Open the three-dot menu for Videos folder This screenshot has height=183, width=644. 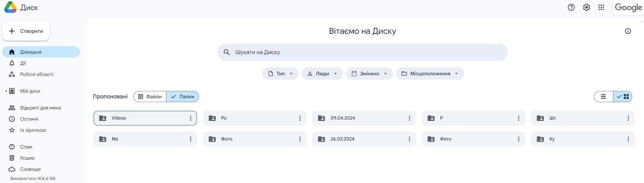(190, 118)
